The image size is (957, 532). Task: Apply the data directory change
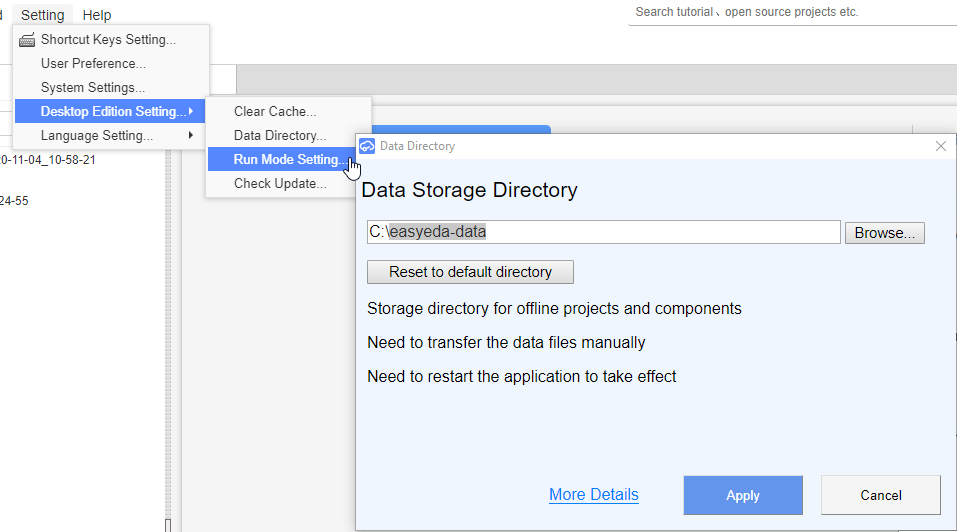[x=743, y=495]
